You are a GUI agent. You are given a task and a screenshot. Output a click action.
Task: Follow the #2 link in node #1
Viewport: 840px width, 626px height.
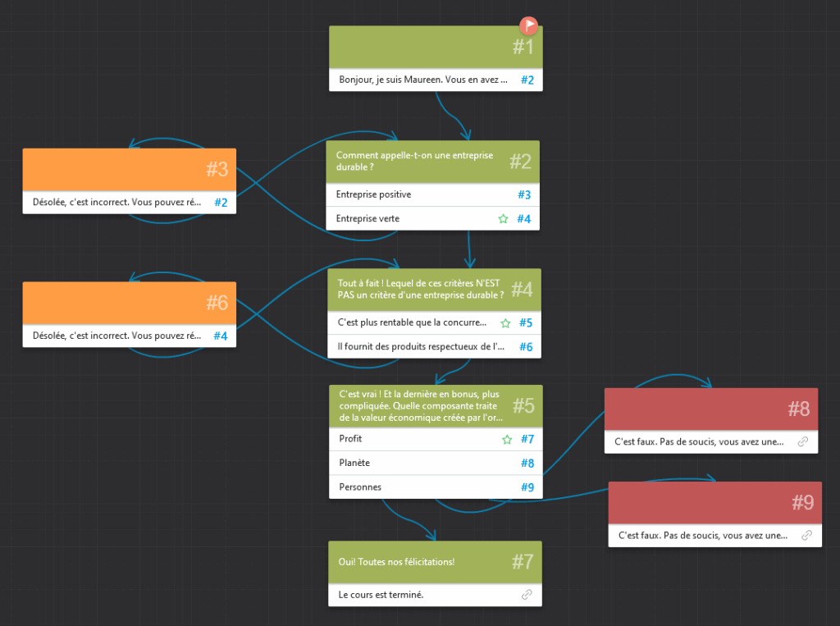[x=527, y=80]
